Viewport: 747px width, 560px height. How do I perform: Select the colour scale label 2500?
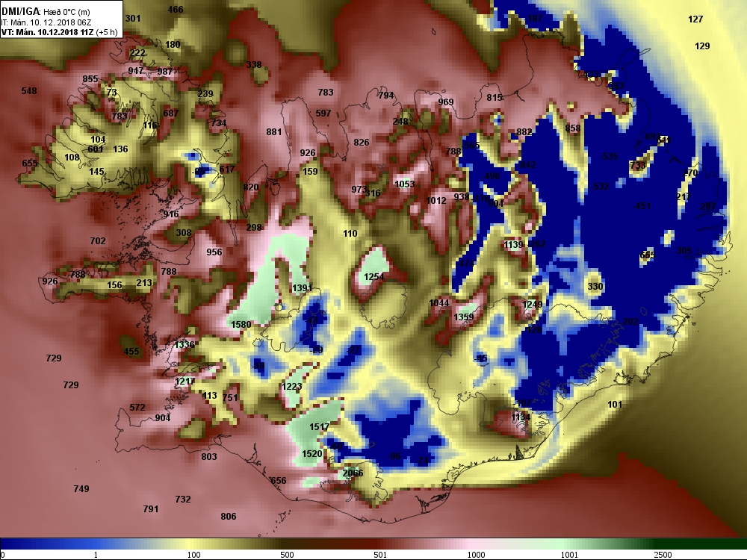point(663,555)
